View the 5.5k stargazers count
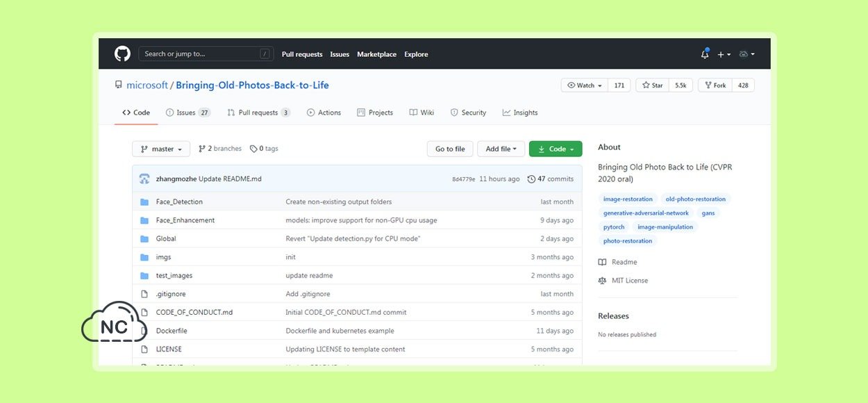Image resolution: width=868 pixels, height=403 pixels. [x=681, y=85]
